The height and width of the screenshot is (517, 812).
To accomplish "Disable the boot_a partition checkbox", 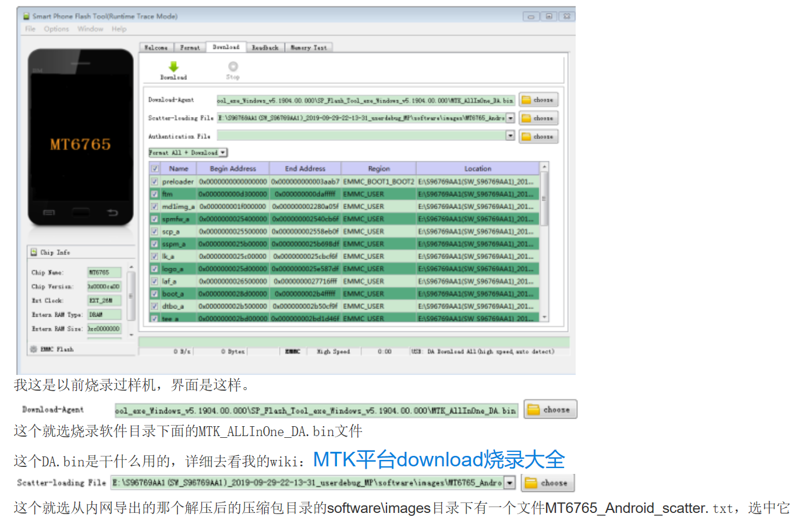I will point(154,293).
